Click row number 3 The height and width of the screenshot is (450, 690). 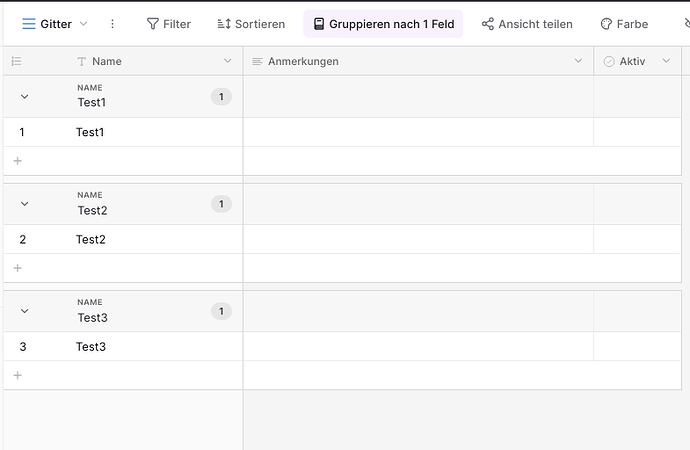tap(23, 347)
